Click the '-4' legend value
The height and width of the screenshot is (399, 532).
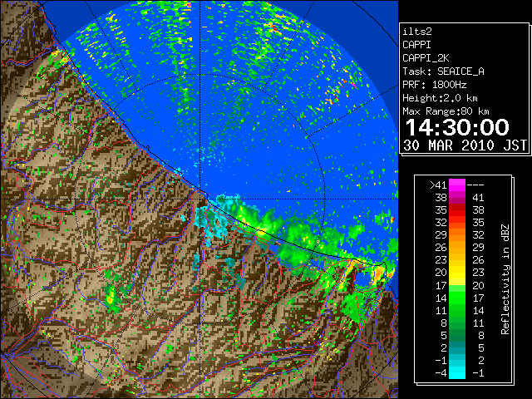[x=441, y=372]
